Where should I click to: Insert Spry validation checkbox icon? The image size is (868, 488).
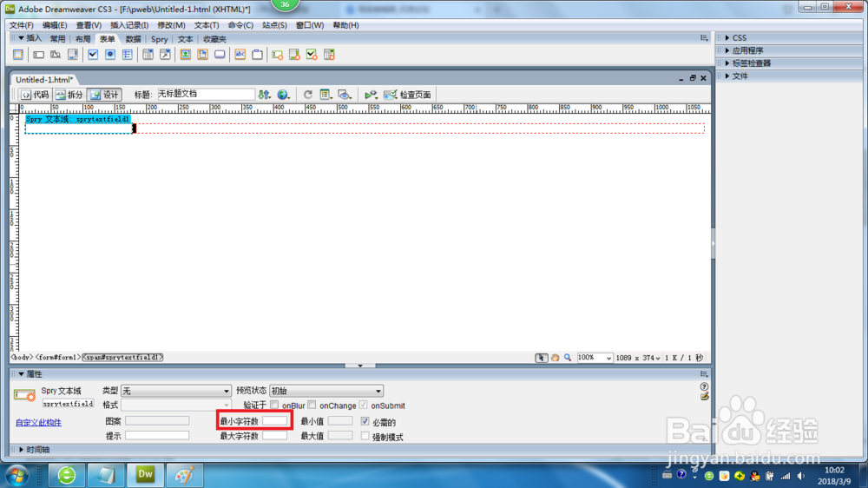pos(312,55)
